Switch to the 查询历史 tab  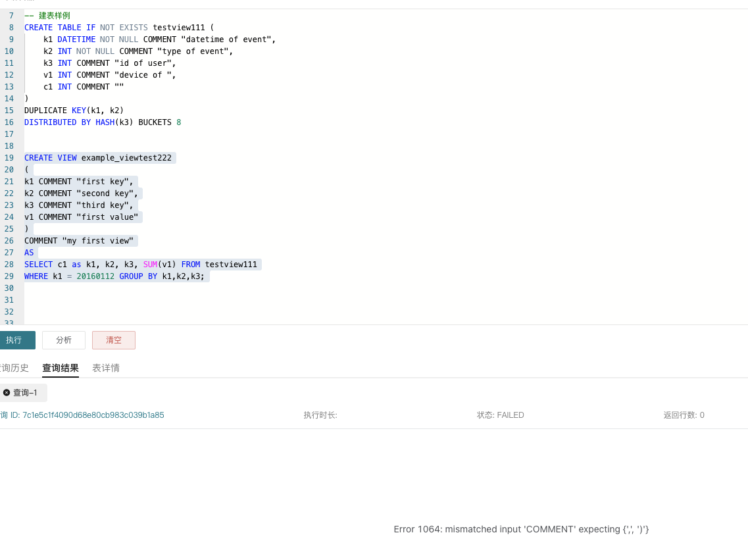pos(14,368)
